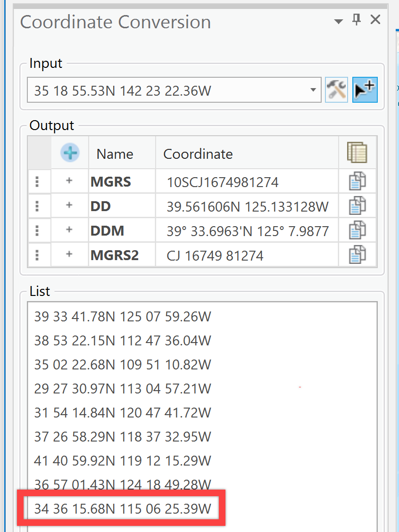Click coordinate value 10SCJ1674981274

(223, 182)
